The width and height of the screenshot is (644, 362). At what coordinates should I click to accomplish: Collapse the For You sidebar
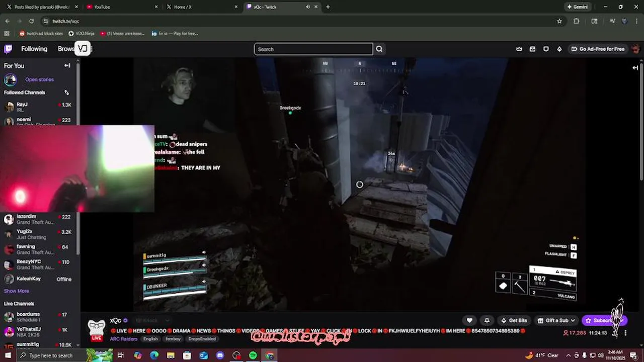pyautogui.click(x=67, y=65)
